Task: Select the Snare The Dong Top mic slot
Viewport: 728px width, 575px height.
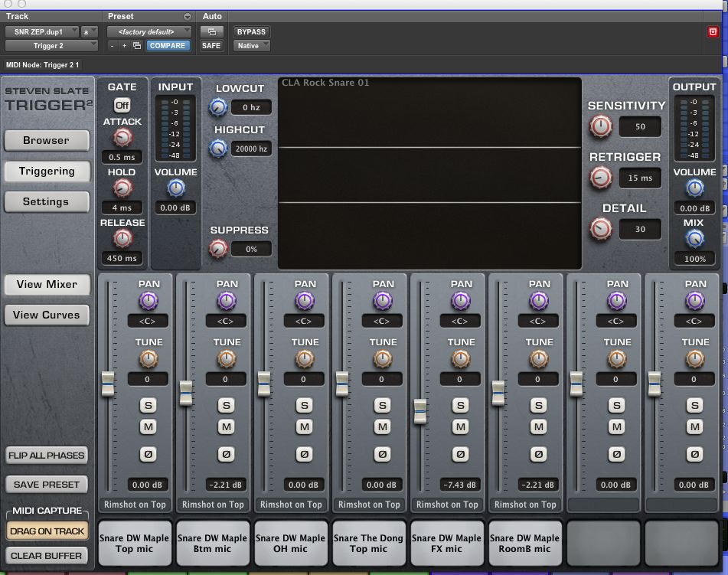Action: 369,544
